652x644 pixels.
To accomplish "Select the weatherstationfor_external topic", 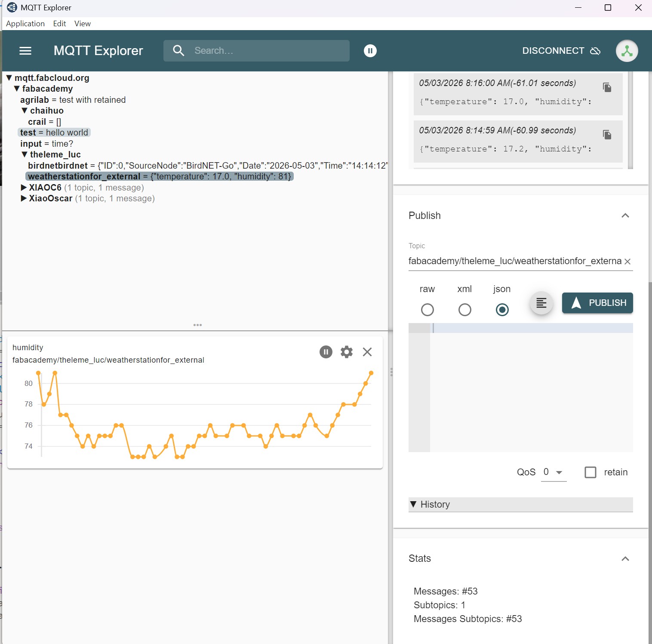I will pos(160,176).
